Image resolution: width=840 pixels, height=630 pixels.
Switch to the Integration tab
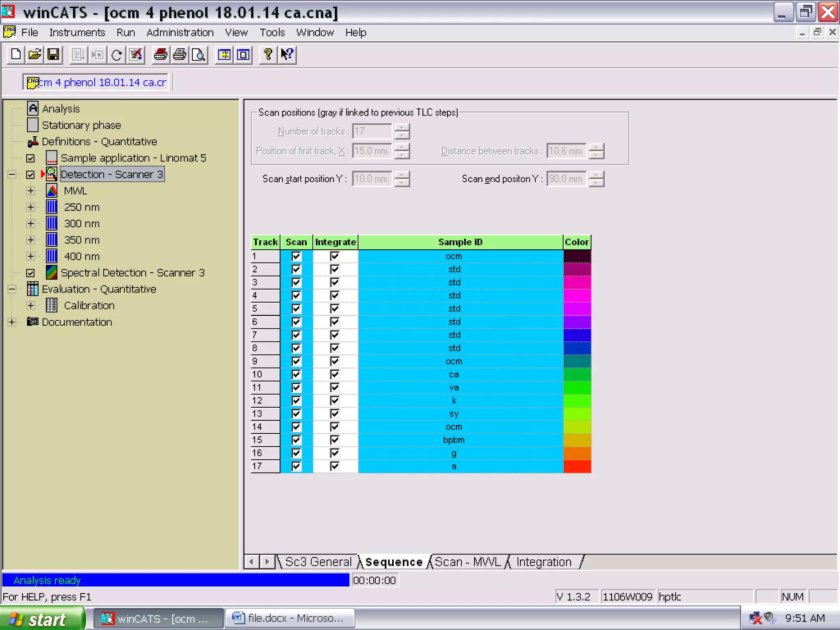tap(543, 562)
